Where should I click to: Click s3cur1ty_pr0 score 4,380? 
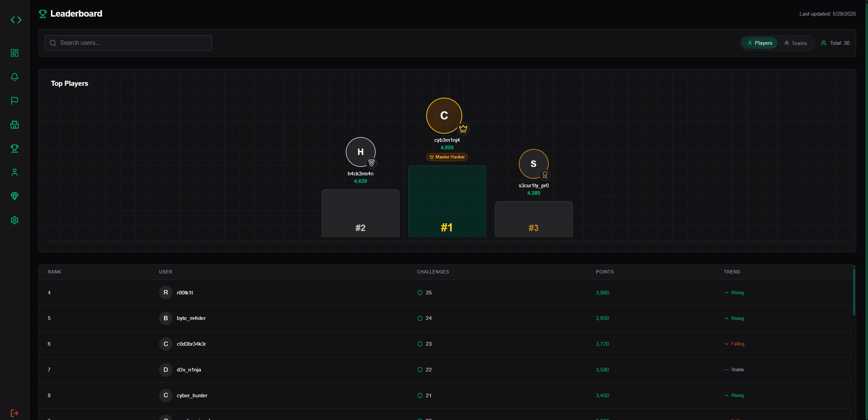533,193
